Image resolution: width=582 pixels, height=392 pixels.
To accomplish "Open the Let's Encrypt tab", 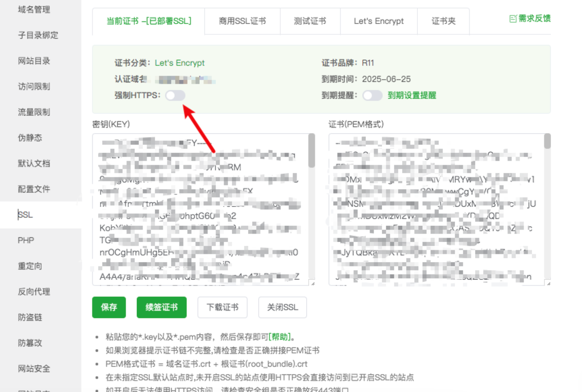I will point(378,21).
